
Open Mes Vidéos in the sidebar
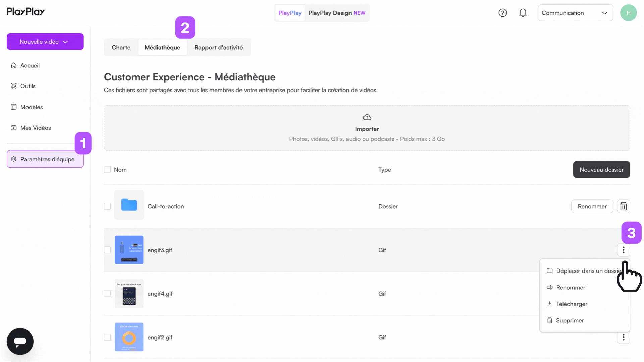tap(45, 128)
